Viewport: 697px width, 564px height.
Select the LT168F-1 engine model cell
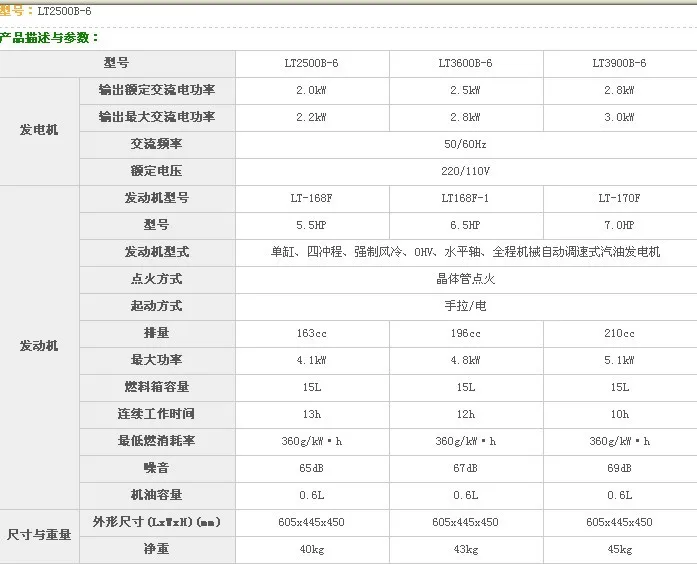[x=465, y=198]
